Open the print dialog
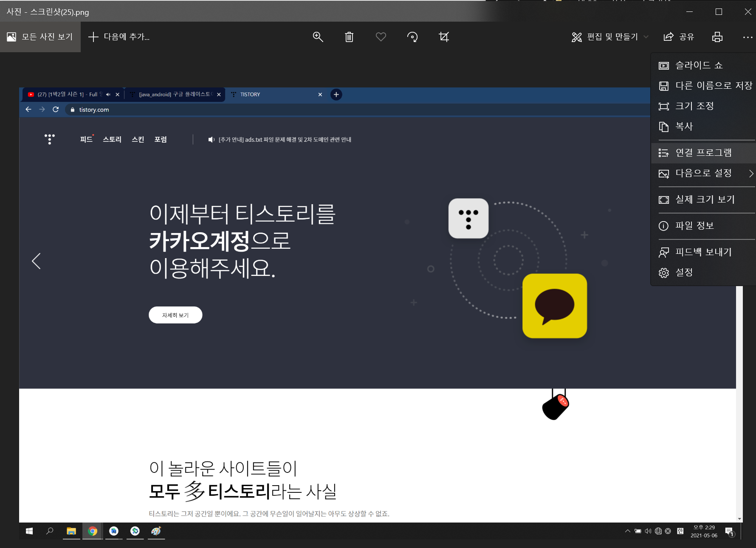This screenshot has height=548, width=756. pos(717,37)
